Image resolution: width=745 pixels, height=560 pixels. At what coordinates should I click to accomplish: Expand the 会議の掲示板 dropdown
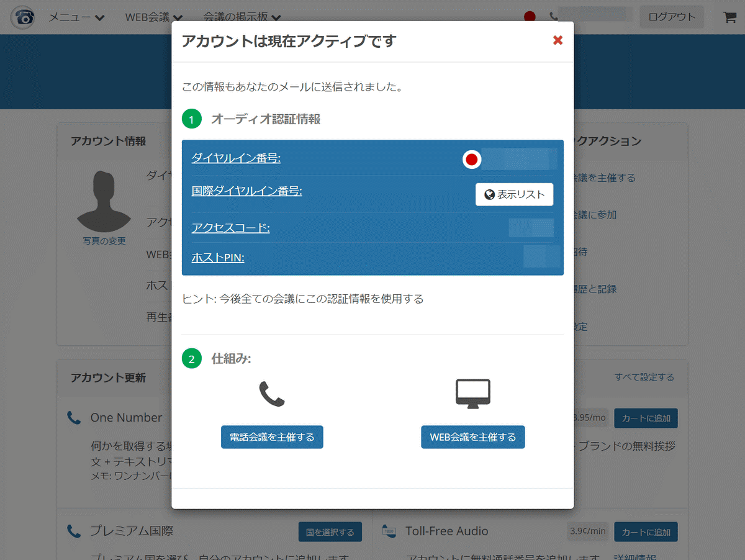[x=240, y=17]
